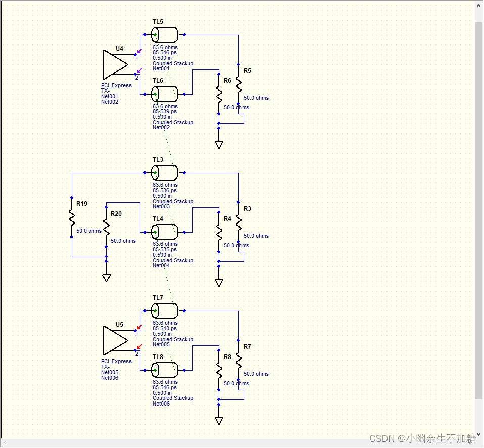Click the '50.0 ohms' value of R20
This screenshot has width=484, height=448.
click(x=123, y=241)
